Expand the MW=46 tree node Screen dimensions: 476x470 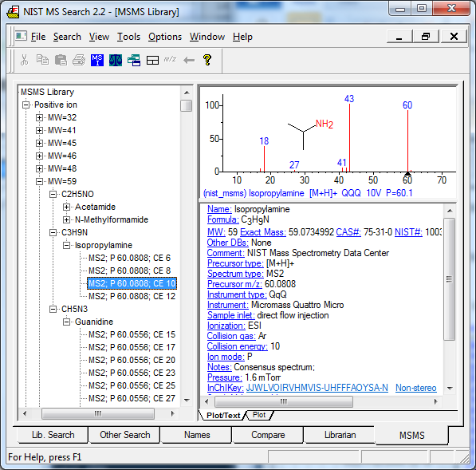tap(39, 156)
